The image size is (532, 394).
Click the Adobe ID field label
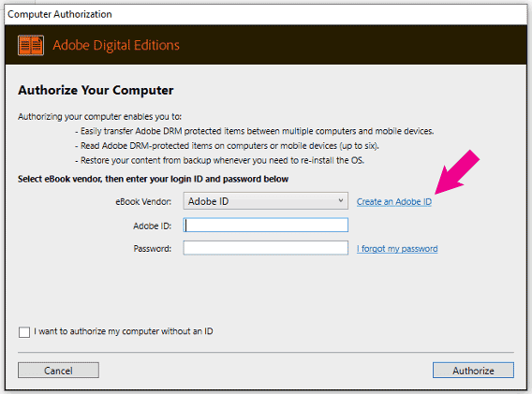click(x=152, y=226)
